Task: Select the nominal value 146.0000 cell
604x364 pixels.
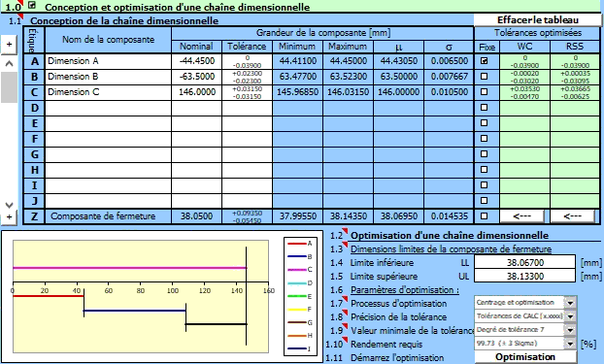Action: pos(196,92)
